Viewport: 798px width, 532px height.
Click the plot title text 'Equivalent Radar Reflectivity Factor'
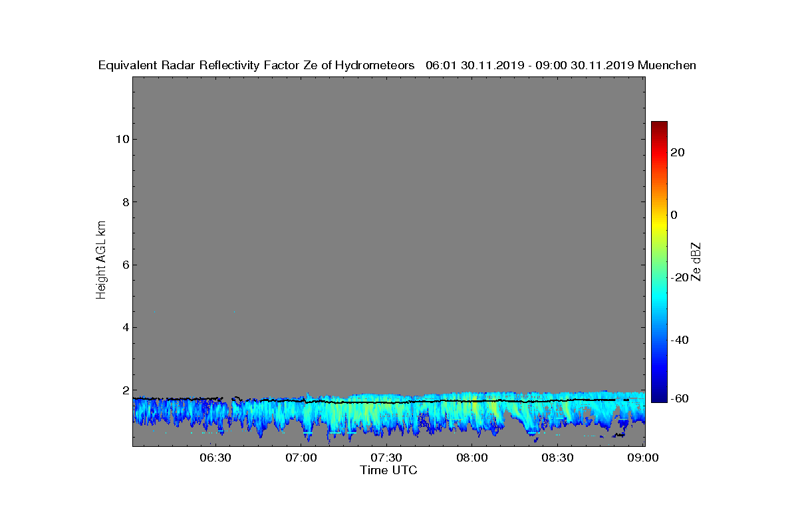(x=199, y=65)
